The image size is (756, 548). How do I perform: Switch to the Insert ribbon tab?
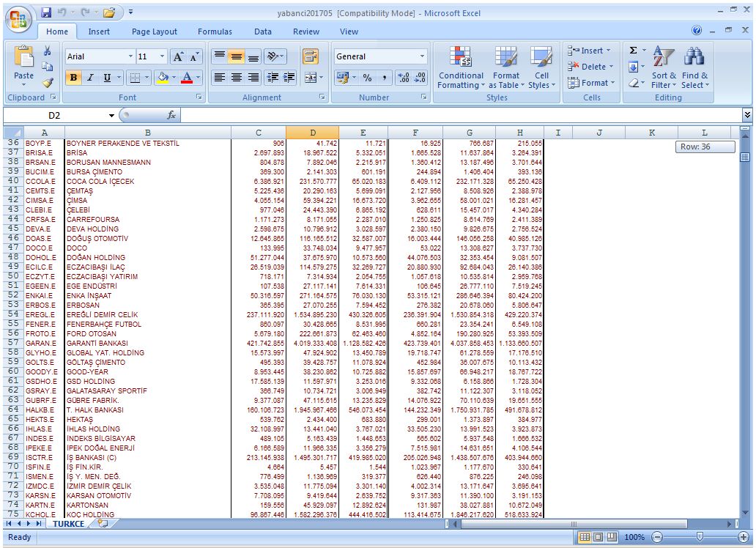coord(99,32)
